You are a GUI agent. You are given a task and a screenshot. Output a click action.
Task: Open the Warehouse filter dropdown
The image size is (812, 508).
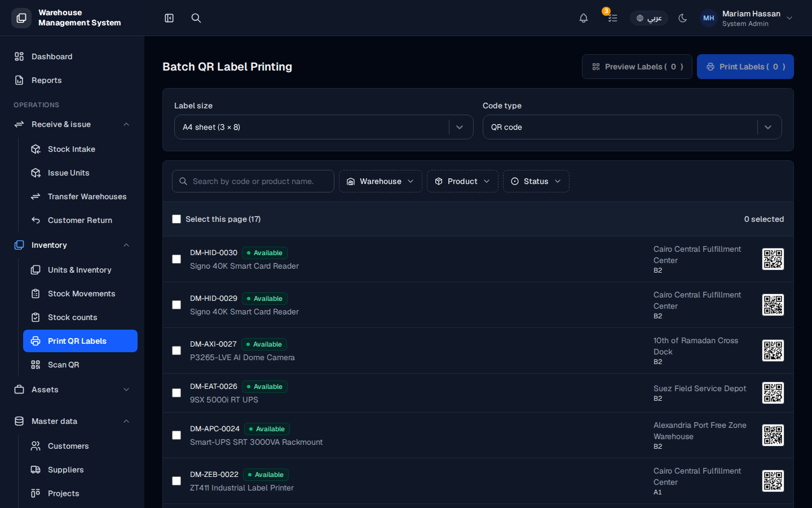pyautogui.click(x=381, y=181)
